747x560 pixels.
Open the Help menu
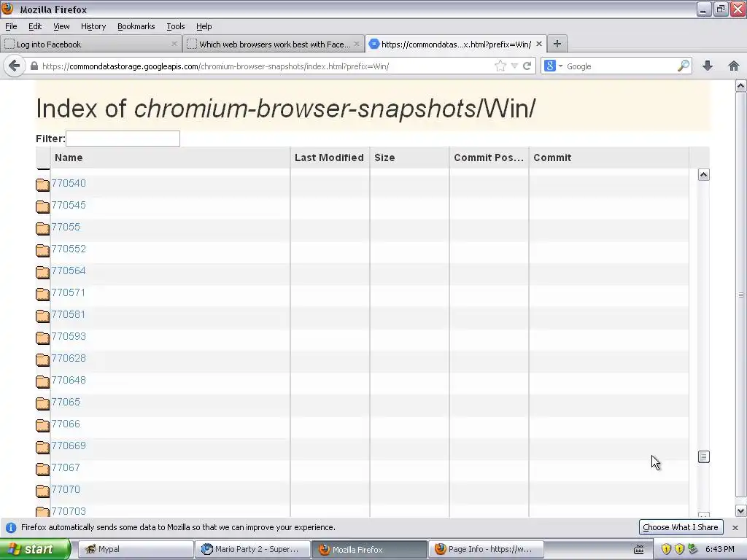[x=204, y=26]
